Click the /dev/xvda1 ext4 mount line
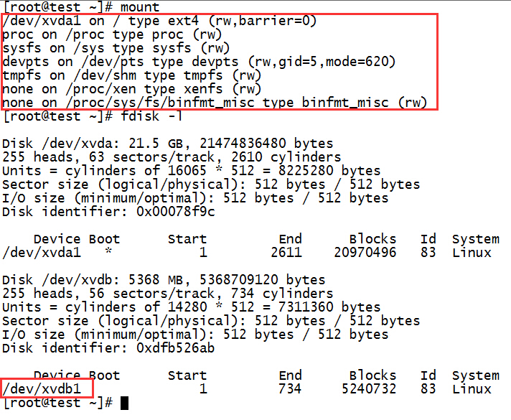The image size is (511, 420). click(x=159, y=21)
